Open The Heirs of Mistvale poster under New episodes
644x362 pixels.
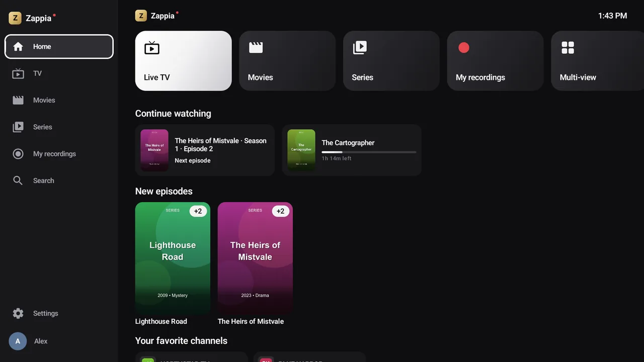tap(255, 258)
